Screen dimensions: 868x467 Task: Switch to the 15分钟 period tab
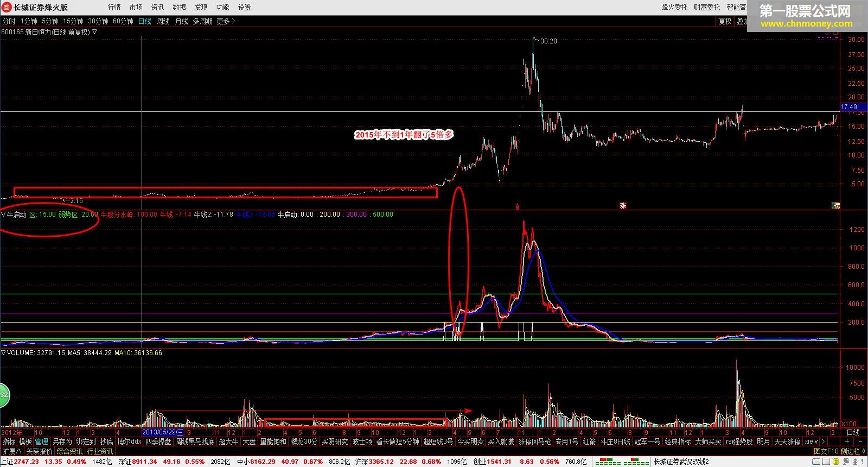73,21
